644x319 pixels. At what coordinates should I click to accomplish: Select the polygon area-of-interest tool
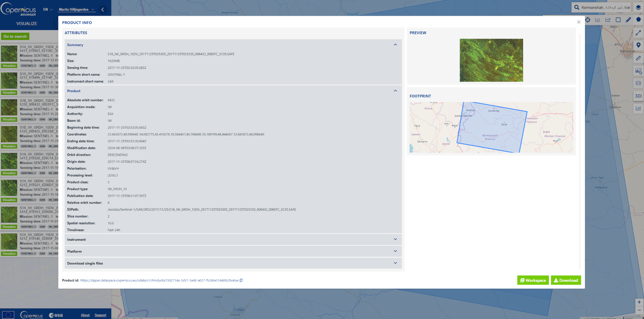coord(638,20)
